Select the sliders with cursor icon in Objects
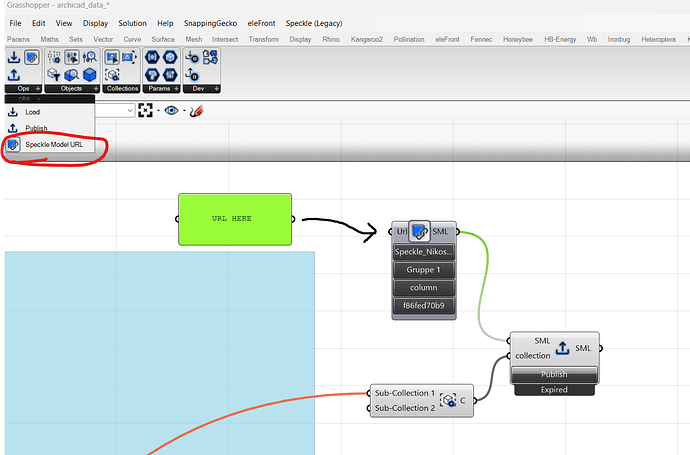The height and width of the screenshot is (455, 690). point(72,57)
